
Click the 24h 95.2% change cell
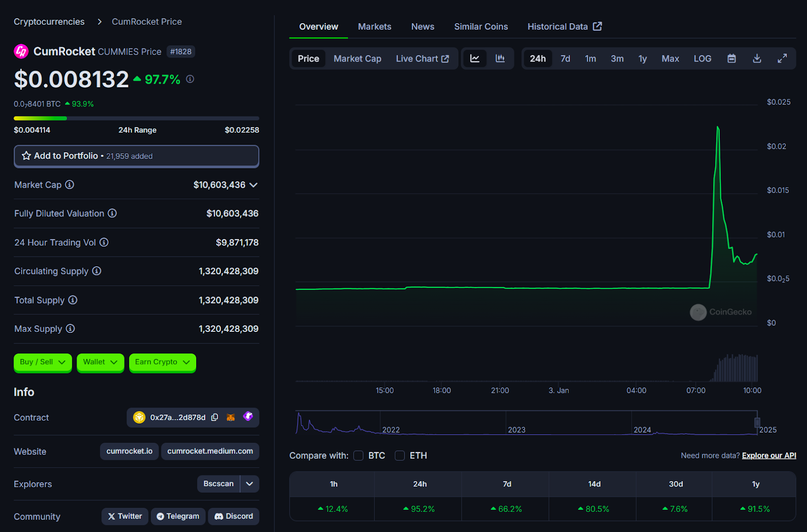click(419, 509)
